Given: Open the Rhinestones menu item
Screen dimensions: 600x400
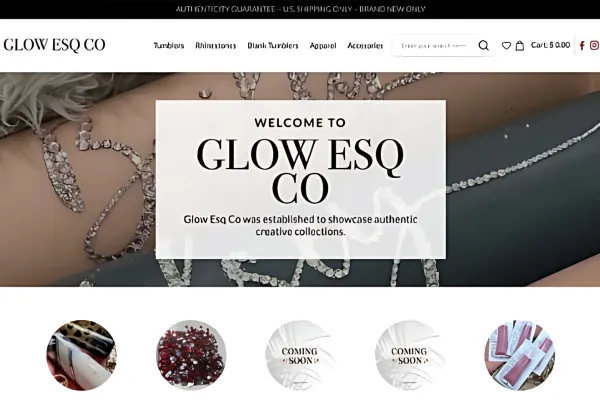Looking at the screenshot, I should (215, 46).
